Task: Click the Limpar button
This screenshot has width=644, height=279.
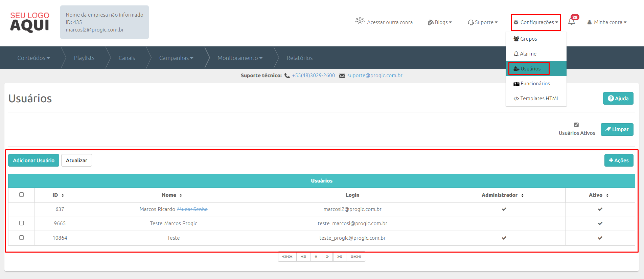Action: (617, 129)
